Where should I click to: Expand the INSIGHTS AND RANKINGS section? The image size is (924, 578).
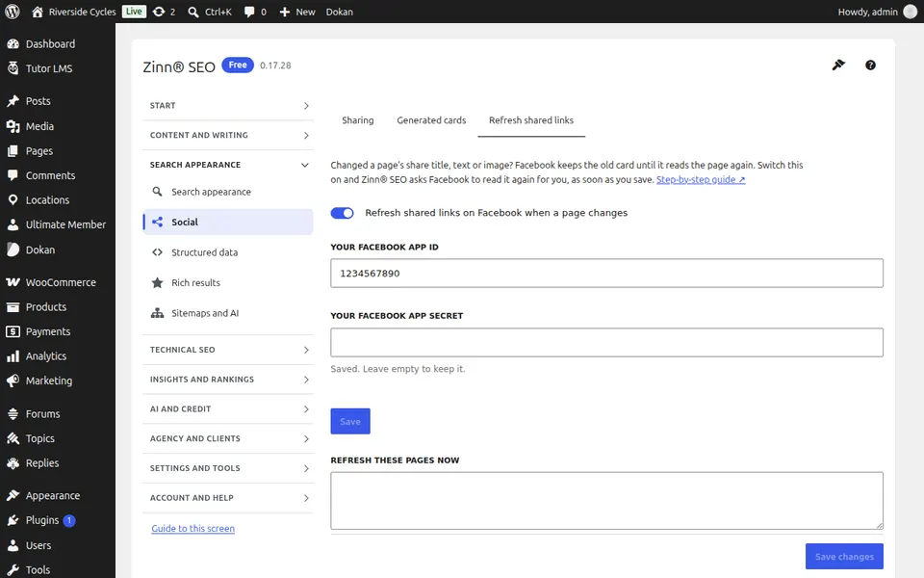pos(228,380)
